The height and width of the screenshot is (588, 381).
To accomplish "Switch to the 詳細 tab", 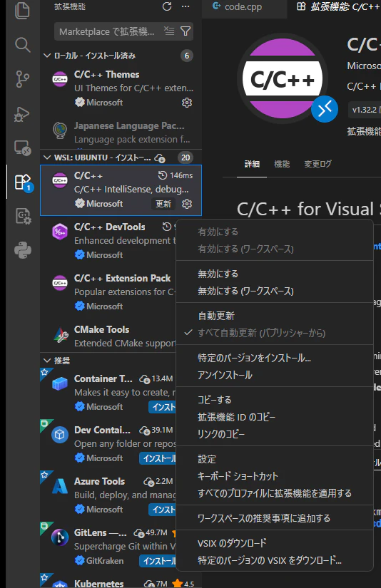I will click(252, 164).
